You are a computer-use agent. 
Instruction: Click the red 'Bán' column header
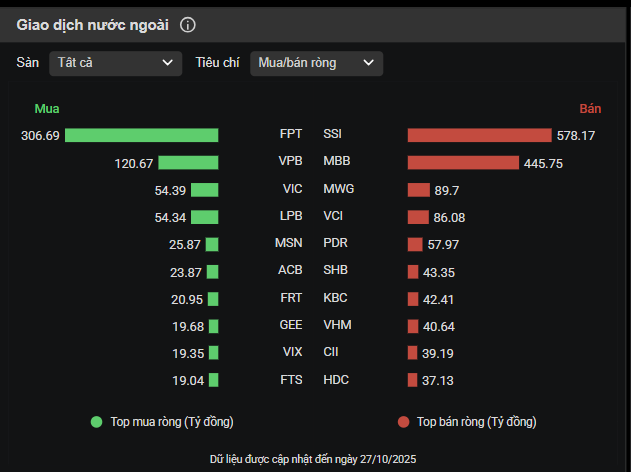coord(590,108)
